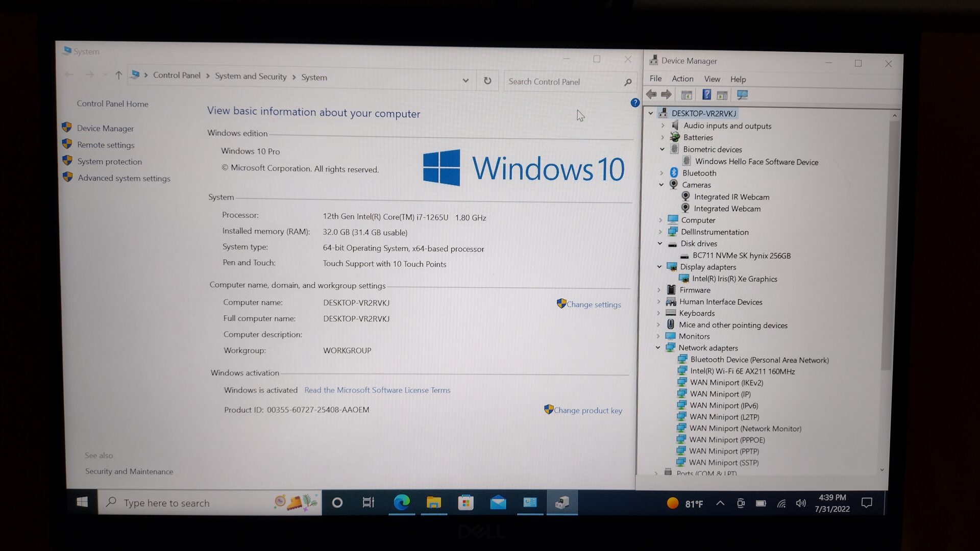Viewport: 980px width, 551px height.
Task: Open the Action menu in Device Manager
Action: [682, 79]
